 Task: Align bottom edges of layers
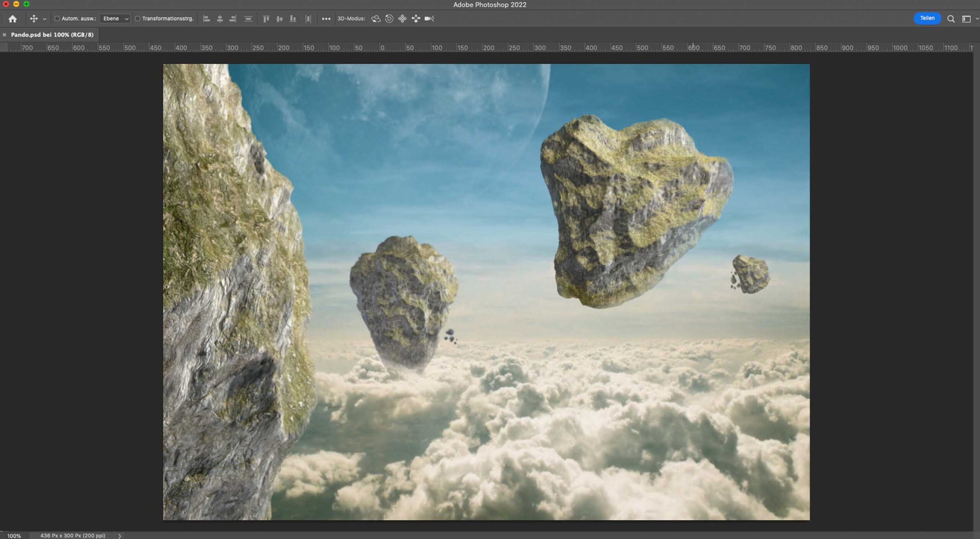pyautogui.click(x=293, y=18)
